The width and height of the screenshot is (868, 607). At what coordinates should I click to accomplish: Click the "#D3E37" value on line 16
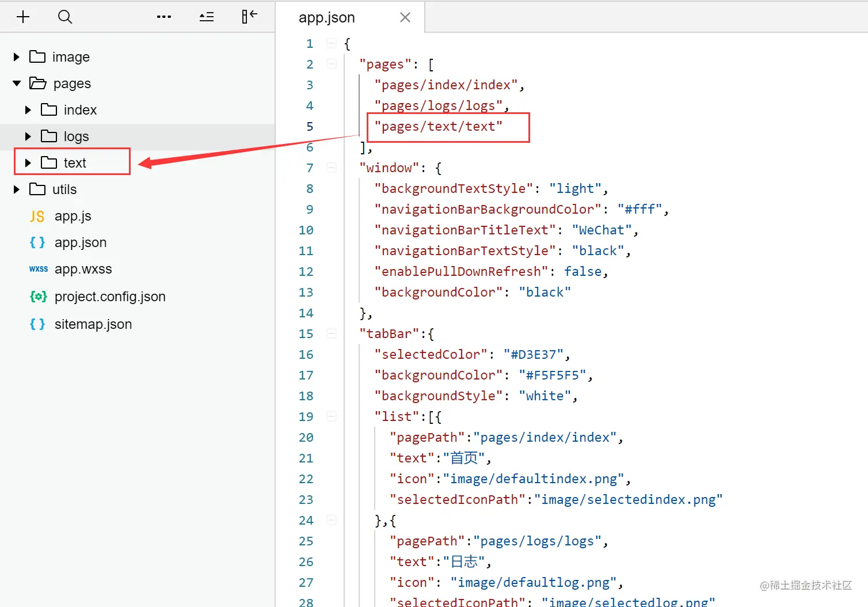pos(534,354)
